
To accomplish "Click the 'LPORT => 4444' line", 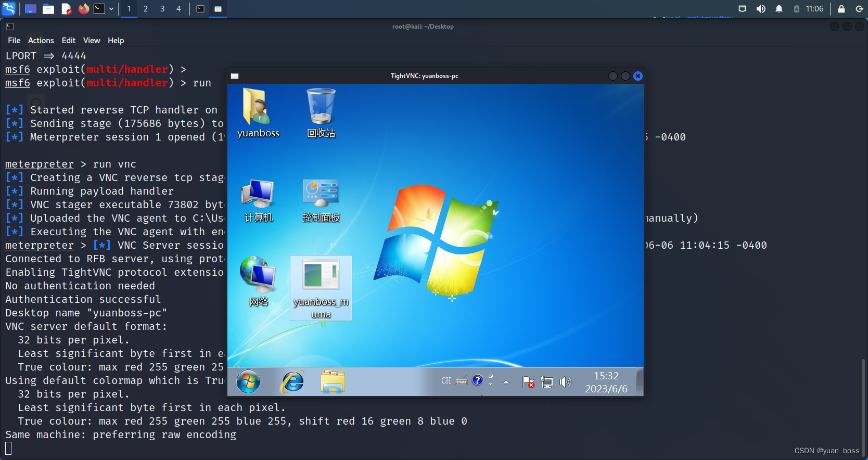I will tap(46, 56).
